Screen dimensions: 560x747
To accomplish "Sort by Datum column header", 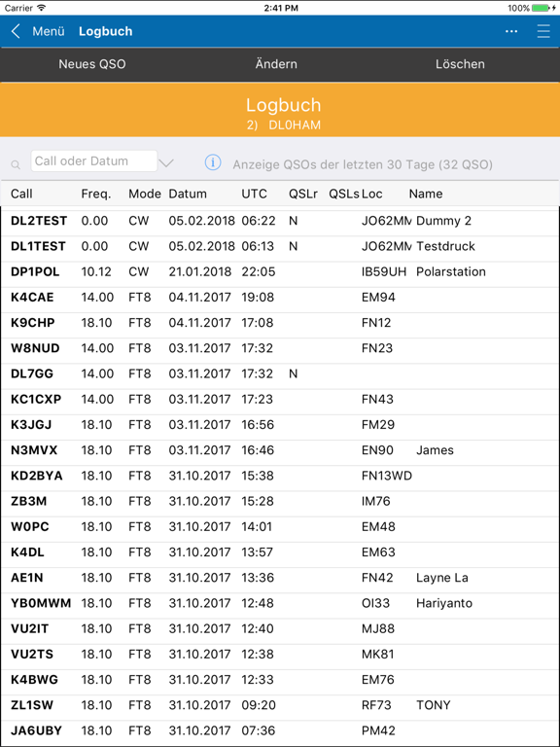I will coord(188,194).
